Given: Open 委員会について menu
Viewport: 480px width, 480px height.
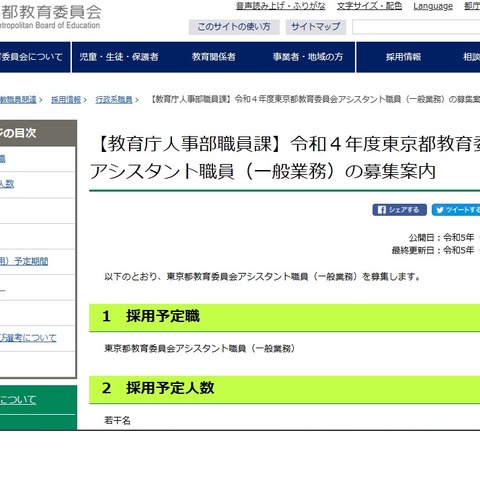Looking at the screenshot, I should pos(32,57).
